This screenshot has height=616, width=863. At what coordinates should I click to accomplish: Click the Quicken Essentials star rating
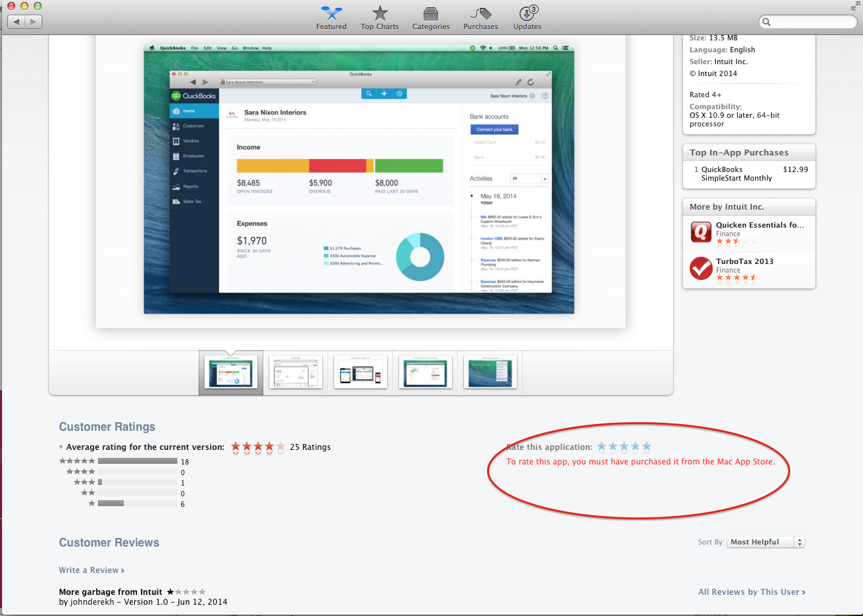click(736, 242)
